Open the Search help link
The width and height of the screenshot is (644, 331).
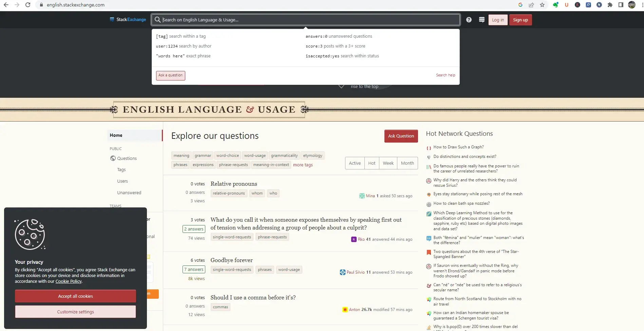tap(446, 75)
